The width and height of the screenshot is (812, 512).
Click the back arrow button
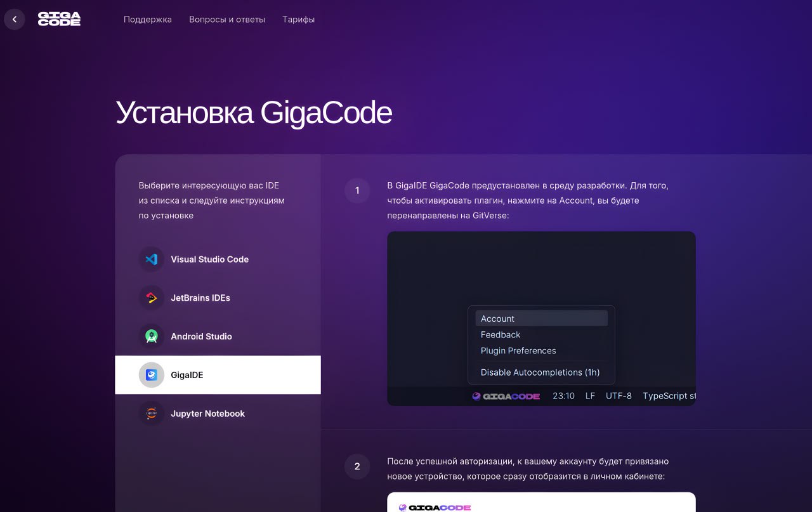(x=15, y=20)
